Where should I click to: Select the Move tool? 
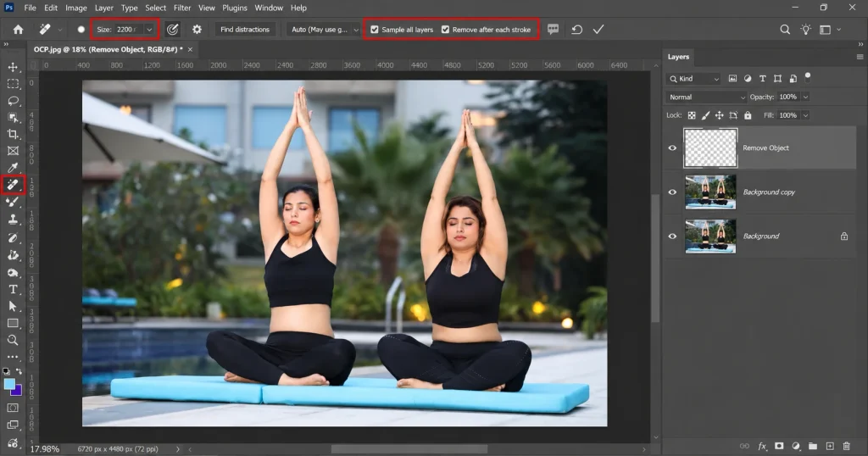[x=13, y=67]
